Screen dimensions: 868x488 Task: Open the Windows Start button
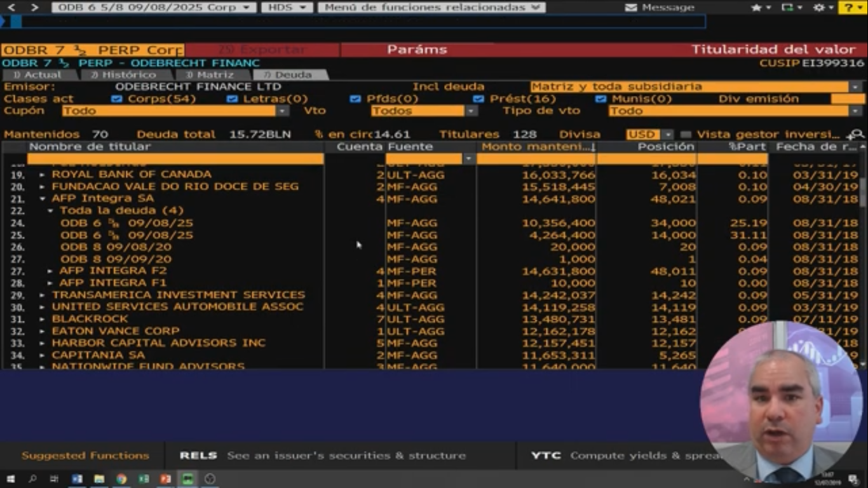10,479
